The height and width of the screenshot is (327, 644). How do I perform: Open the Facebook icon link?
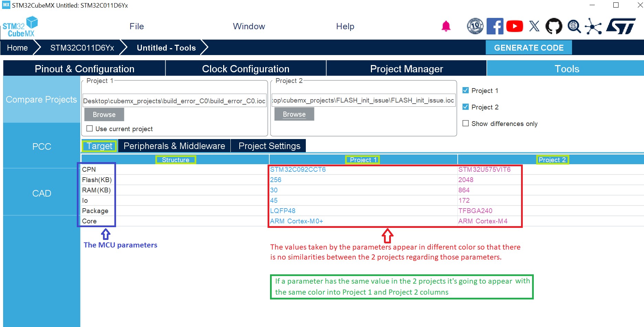click(x=495, y=26)
